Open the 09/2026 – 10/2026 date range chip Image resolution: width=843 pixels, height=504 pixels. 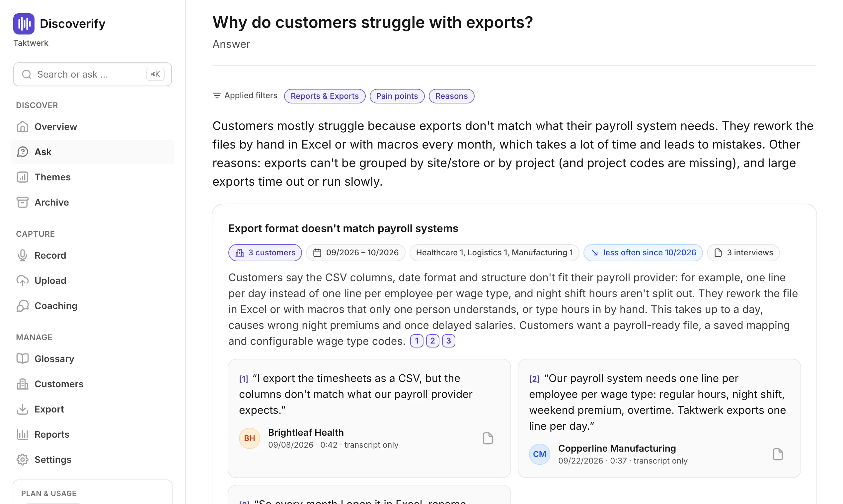[355, 253]
